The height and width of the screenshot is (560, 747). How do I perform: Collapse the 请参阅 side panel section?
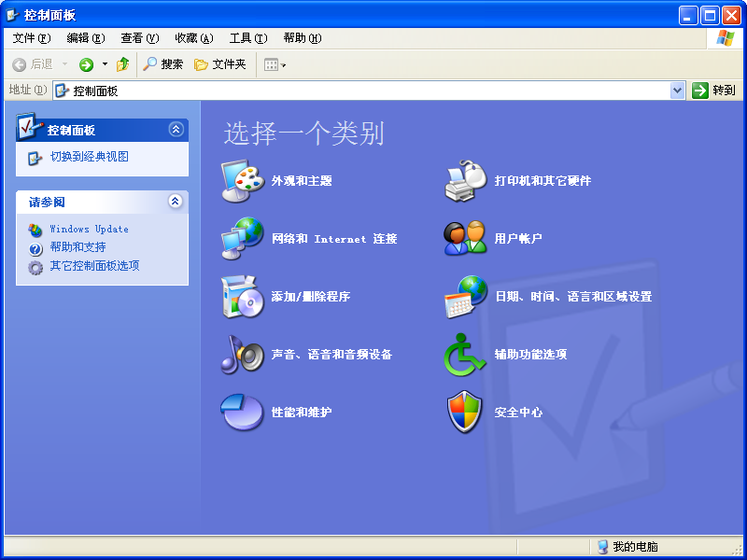click(176, 202)
